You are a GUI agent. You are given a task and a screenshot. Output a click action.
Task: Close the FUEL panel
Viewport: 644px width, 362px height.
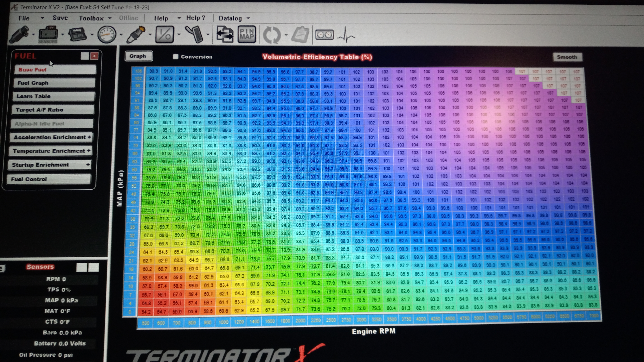[94, 56]
